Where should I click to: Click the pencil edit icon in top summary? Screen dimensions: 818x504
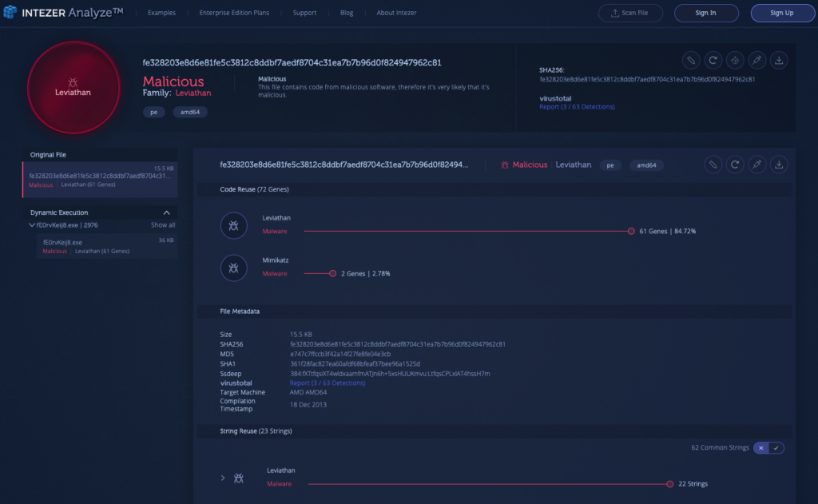pos(691,60)
